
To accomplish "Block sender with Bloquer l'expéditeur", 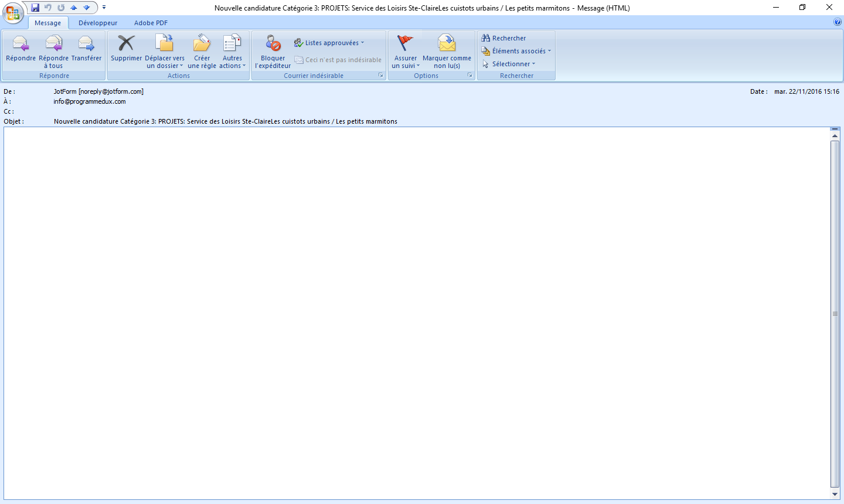I will click(273, 45).
